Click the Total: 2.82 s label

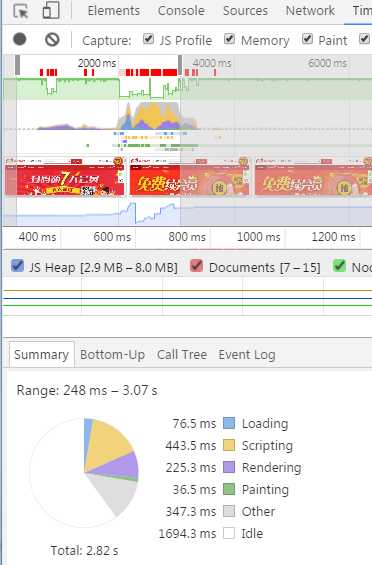tap(84, 550)
